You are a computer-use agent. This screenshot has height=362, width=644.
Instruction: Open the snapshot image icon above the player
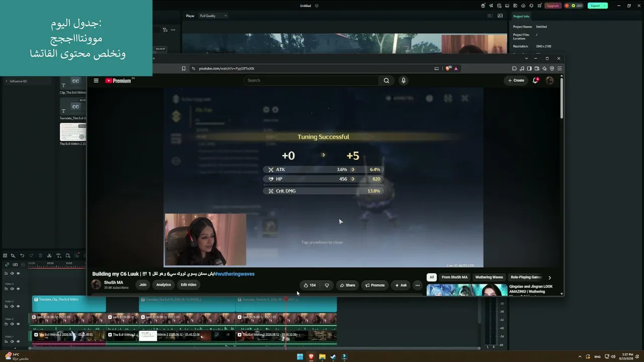[500, 16]
